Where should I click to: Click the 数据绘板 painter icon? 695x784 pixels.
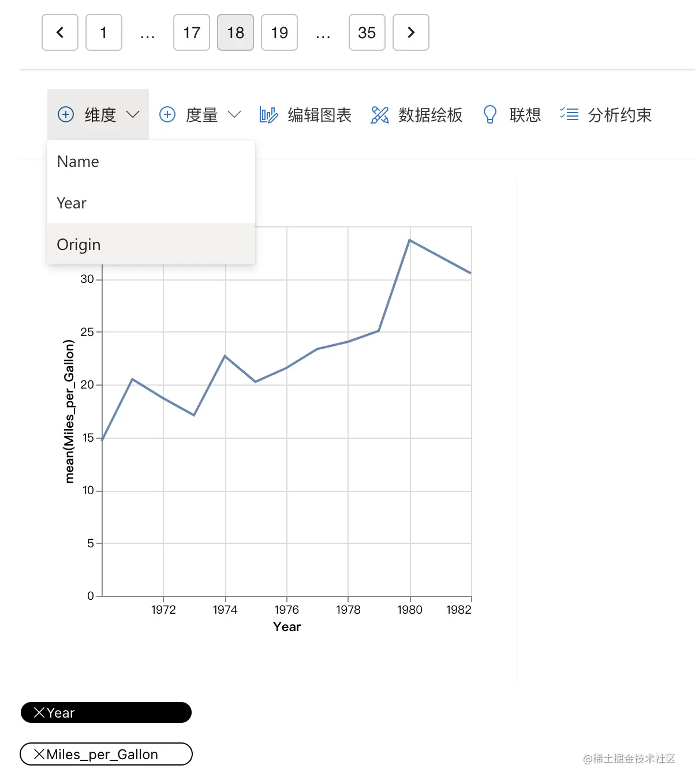coord(379,115)
